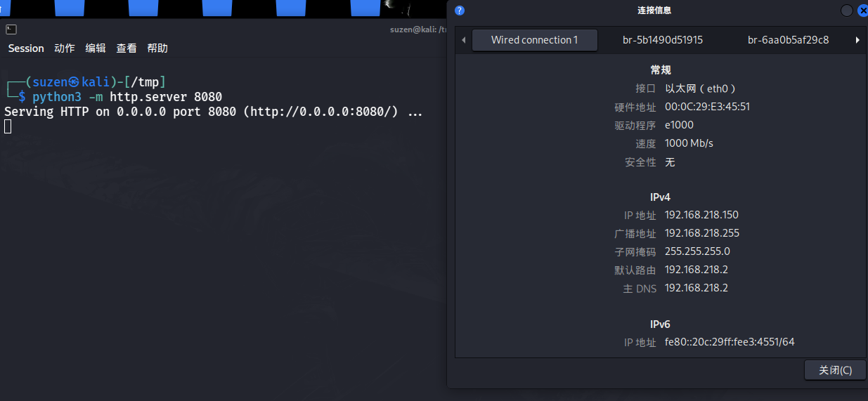Click the terminal cursor below the server output
Viewport: 868px width, 401px height.
pos(8,126)
